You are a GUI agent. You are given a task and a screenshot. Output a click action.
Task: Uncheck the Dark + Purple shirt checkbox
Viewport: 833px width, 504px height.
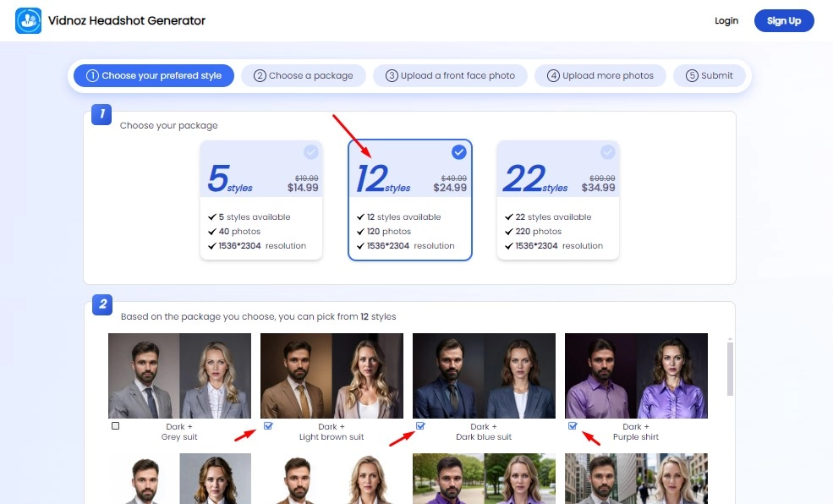573,426
